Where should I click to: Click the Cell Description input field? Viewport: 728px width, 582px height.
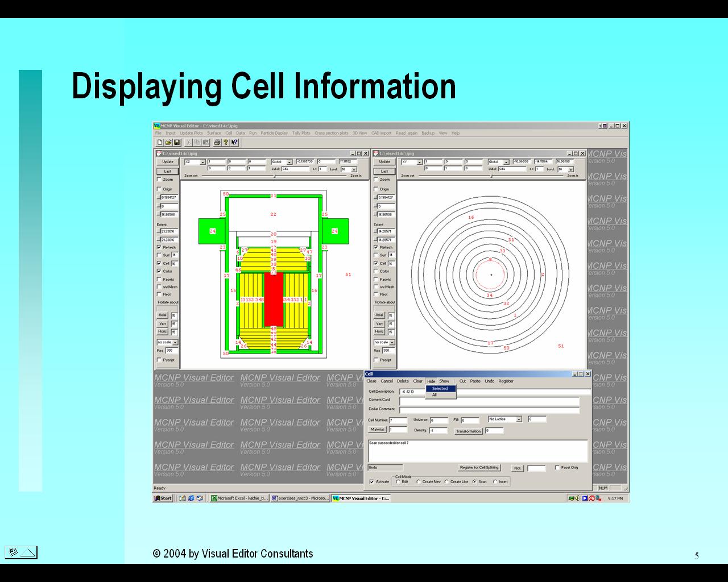click(x=495, y=392)
